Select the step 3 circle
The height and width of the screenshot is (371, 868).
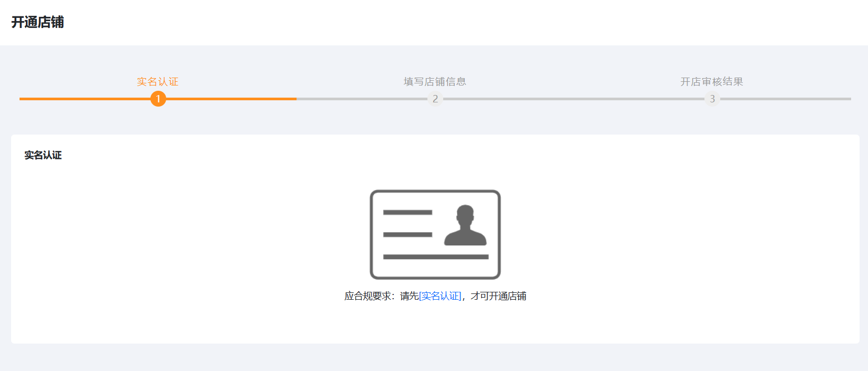coord(712,99)
